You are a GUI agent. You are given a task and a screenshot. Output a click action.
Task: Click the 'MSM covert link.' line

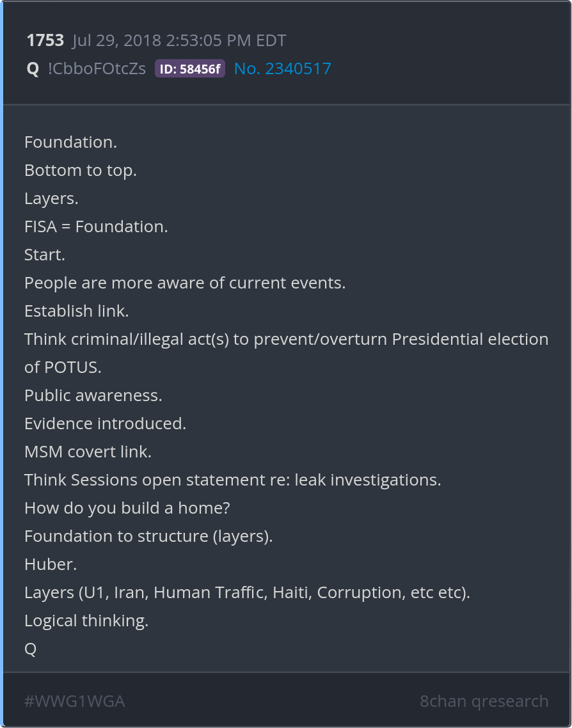(x=88, y=452)
